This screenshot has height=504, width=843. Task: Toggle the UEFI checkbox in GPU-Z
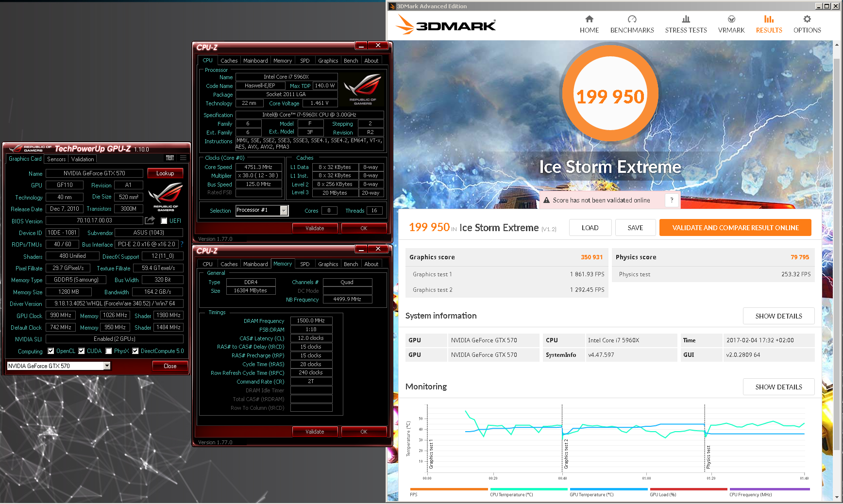click(x=164, y=221)
